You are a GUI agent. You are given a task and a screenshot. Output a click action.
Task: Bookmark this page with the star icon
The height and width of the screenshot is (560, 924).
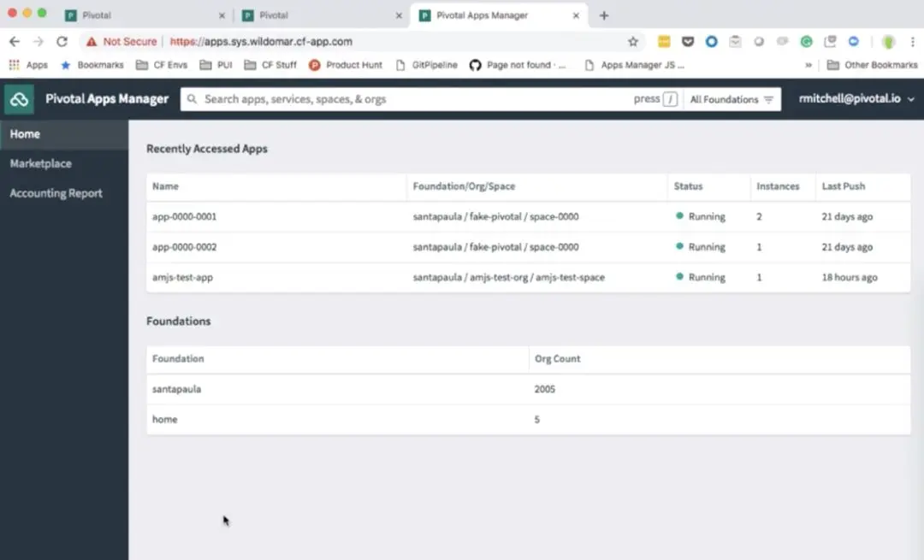pos(633,41)
